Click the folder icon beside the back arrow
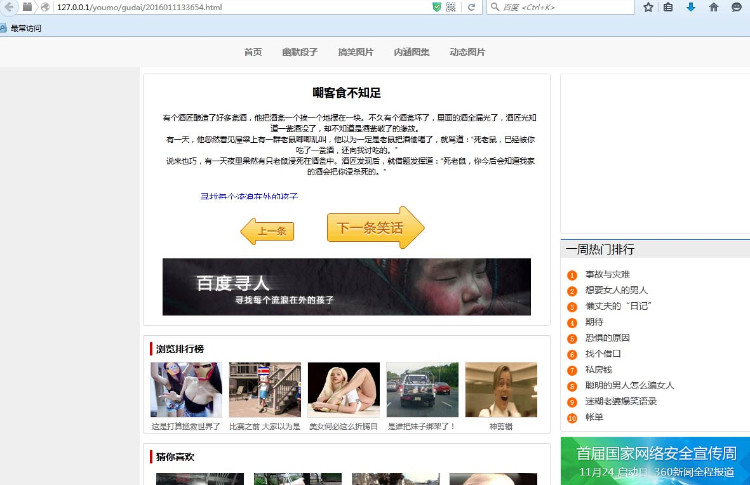The image size is (750, 485). point(28,7)
